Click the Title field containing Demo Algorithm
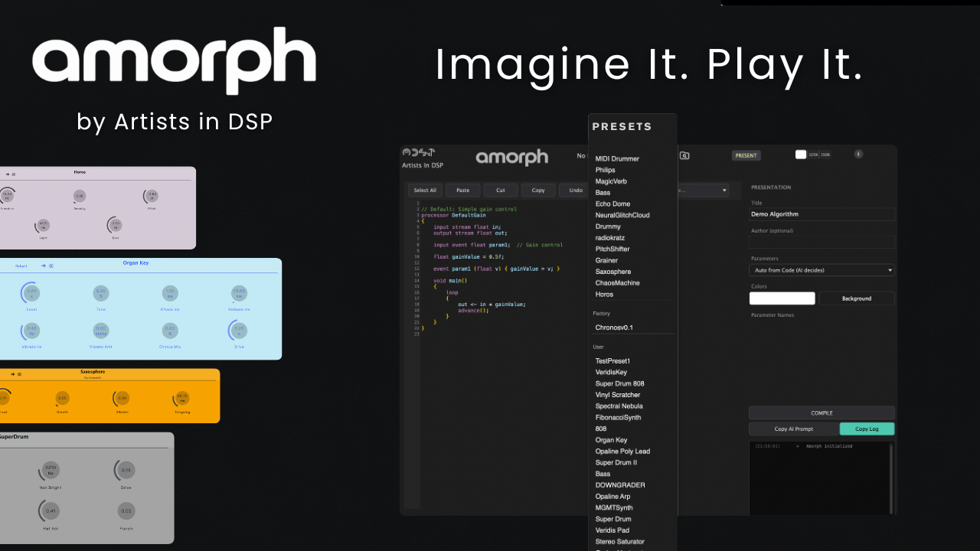This screenshot has width=980, height=551. (822, 214)
